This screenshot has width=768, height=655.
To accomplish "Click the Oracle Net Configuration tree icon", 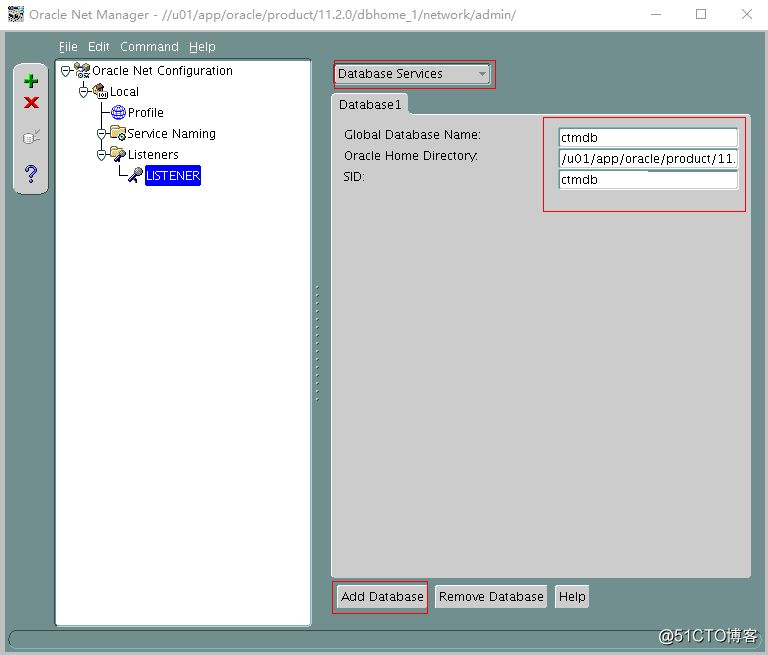I will (82, 71).
